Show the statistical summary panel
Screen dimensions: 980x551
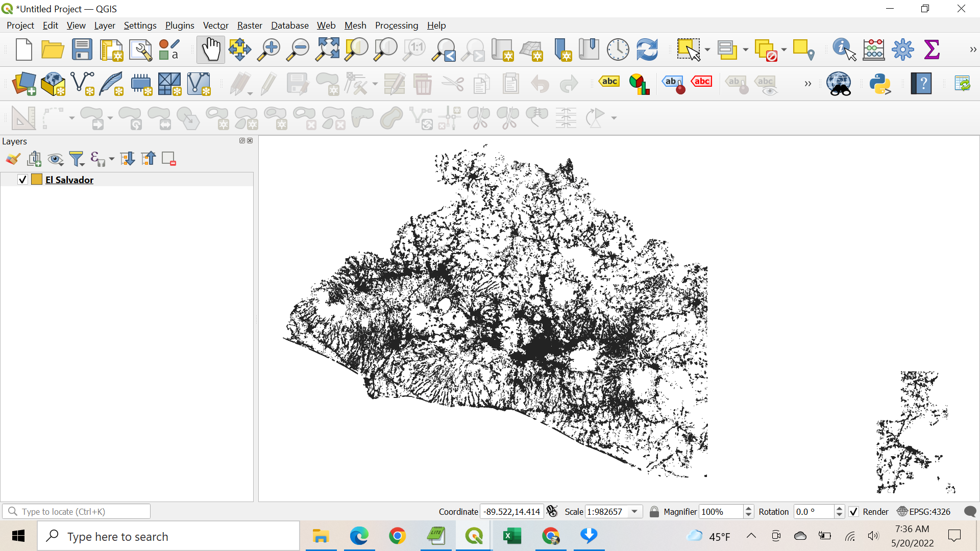[x=932, y=49]
